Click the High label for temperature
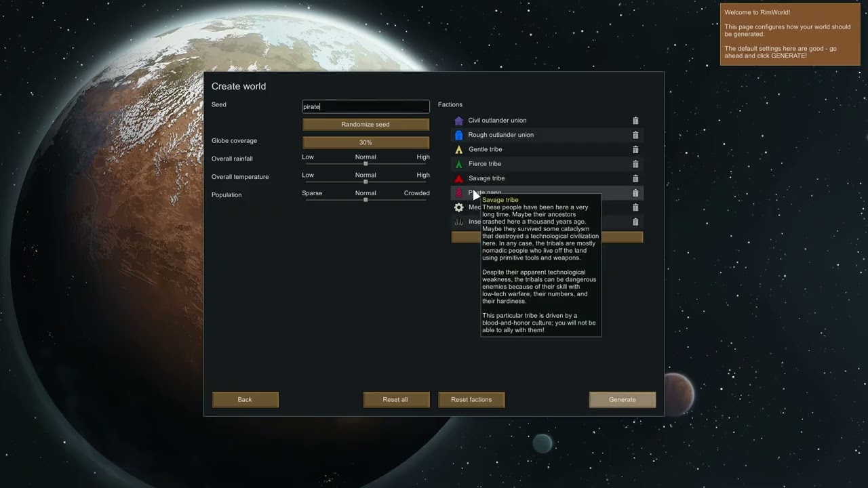This screenshot has height=488, width=868. point(423,175)
